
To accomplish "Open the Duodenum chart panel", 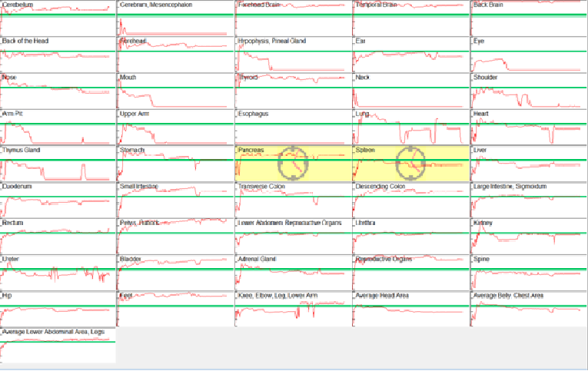I will 58,200.
